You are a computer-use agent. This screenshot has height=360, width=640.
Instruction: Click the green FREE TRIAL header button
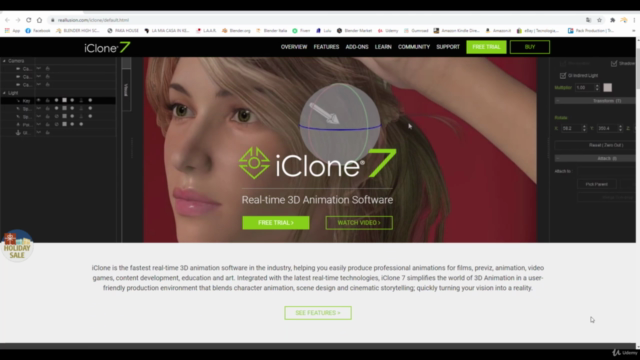[x=486, y=47]
